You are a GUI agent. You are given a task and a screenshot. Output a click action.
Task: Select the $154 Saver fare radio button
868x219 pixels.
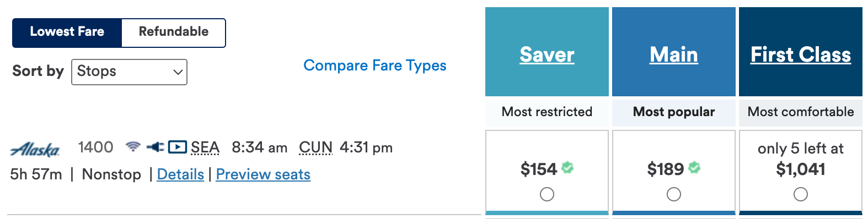click(547, 194)
